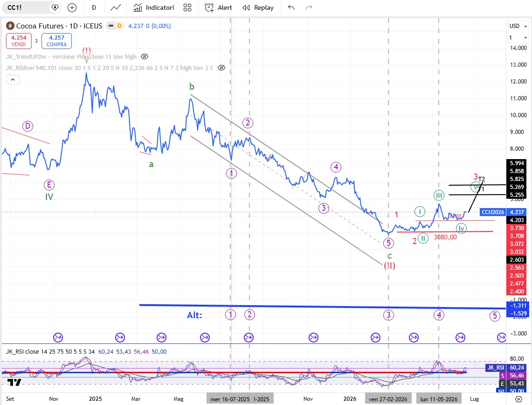Open the layout templates grid icon
Screen dimensions: 532x405
pos(187,7)
